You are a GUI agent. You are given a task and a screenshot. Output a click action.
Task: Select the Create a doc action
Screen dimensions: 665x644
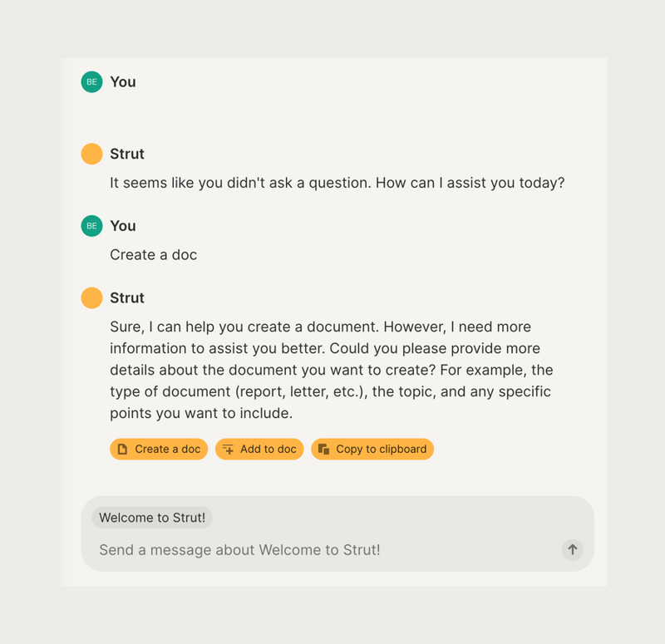pyautogui.click(x=159, y=449)
